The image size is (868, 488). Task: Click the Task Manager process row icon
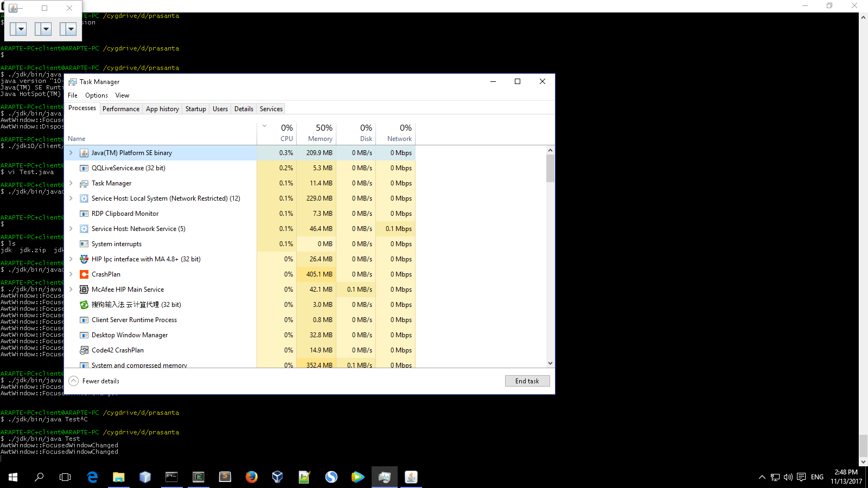(x=84, y=183)
